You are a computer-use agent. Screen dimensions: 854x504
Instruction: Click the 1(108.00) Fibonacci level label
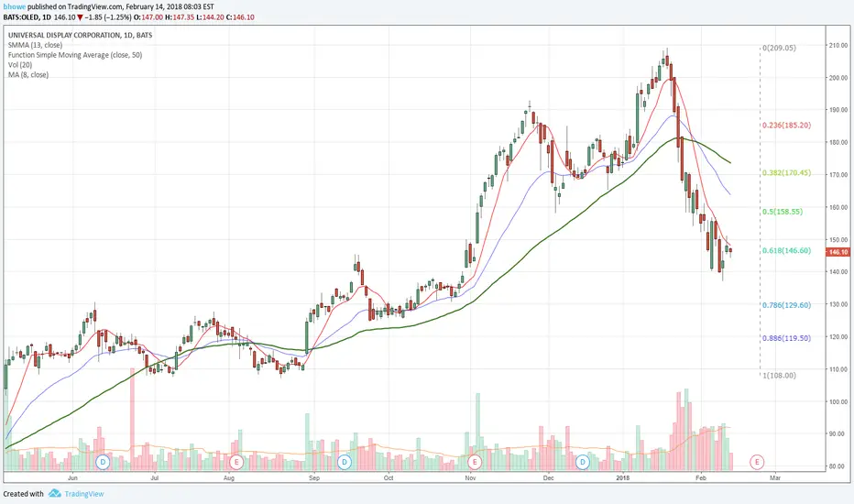(779, 376)
